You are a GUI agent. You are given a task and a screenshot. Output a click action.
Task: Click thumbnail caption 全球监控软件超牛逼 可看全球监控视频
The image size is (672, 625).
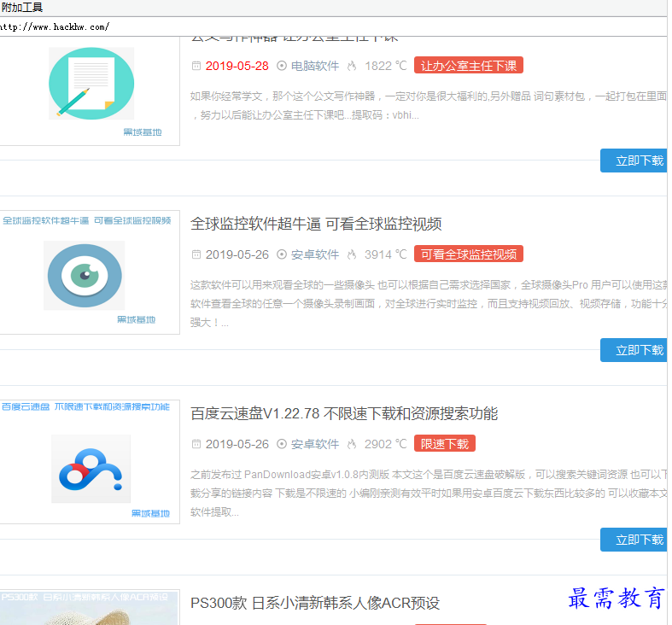click(87, 220)
